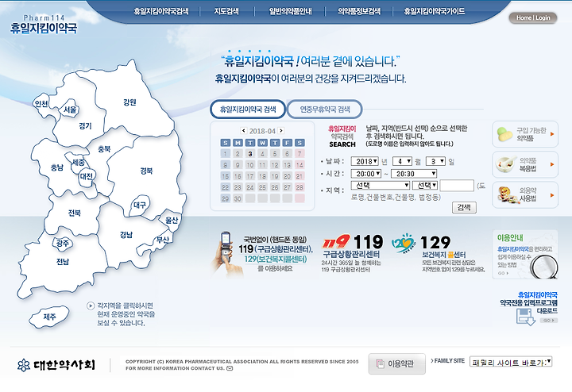Click the 대한약사회 logo in footer
Screen dimensions: 572x392
(x=56, y=365)
